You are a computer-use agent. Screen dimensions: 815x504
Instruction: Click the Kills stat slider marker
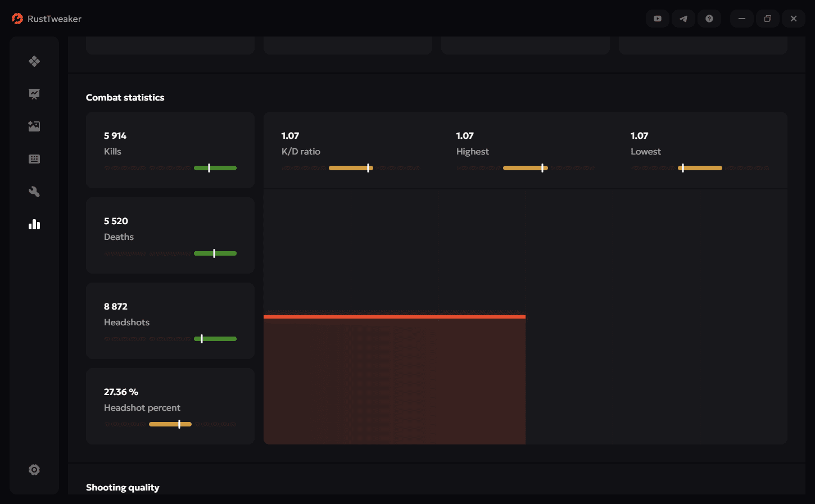tap(209, 168)
